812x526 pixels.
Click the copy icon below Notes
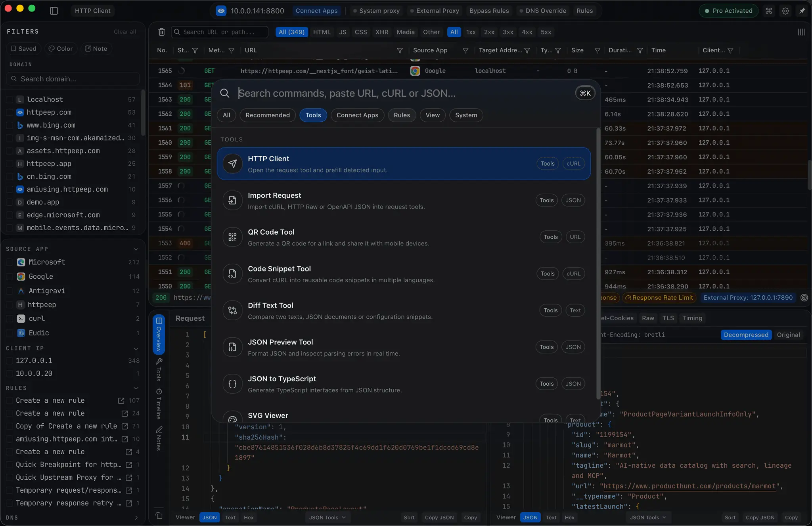[159, 515]
